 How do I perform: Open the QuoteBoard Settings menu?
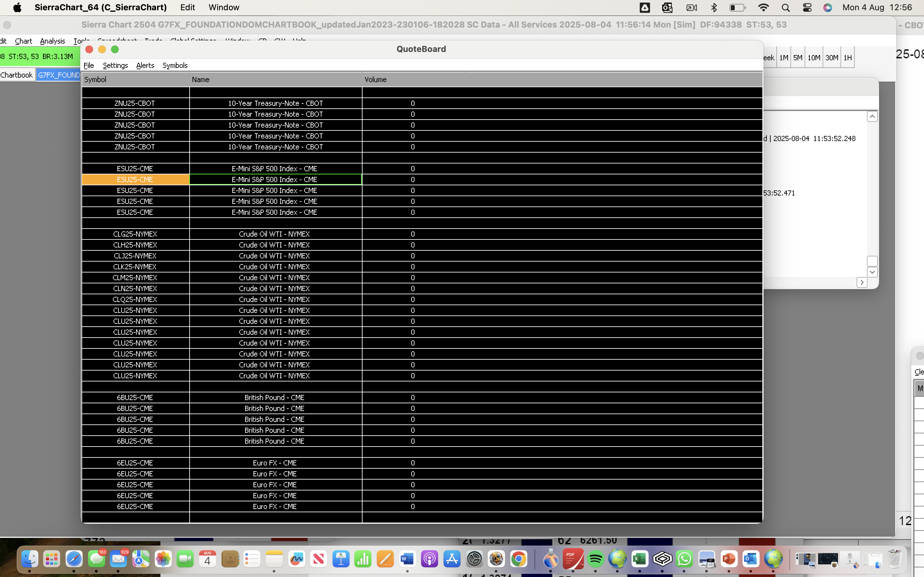(x=115, y=65)
